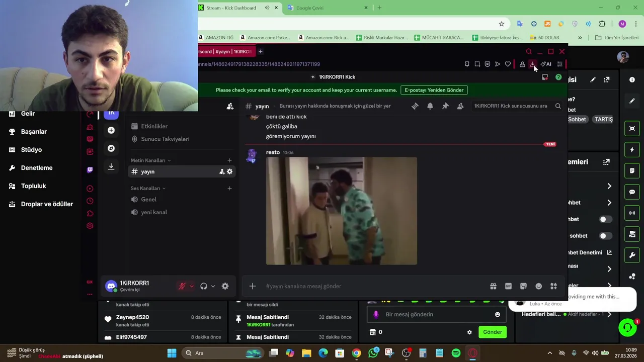
Task: Unmute Discord microphone
Action: coord(182,286)
